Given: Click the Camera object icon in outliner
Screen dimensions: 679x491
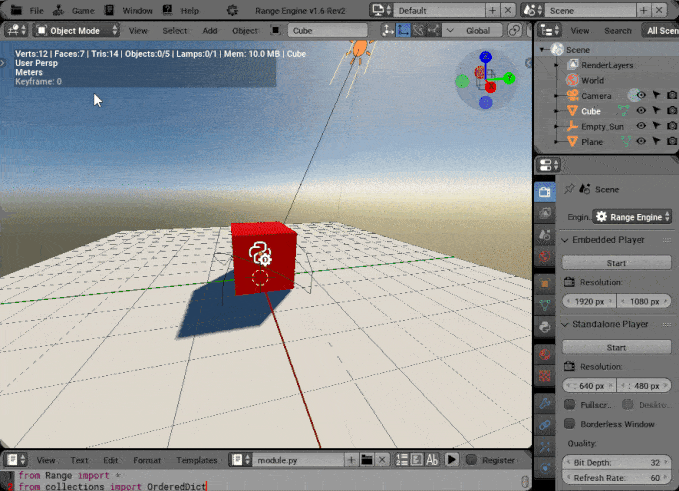Looking at the screenshot, I should click(x=572, y=96).
